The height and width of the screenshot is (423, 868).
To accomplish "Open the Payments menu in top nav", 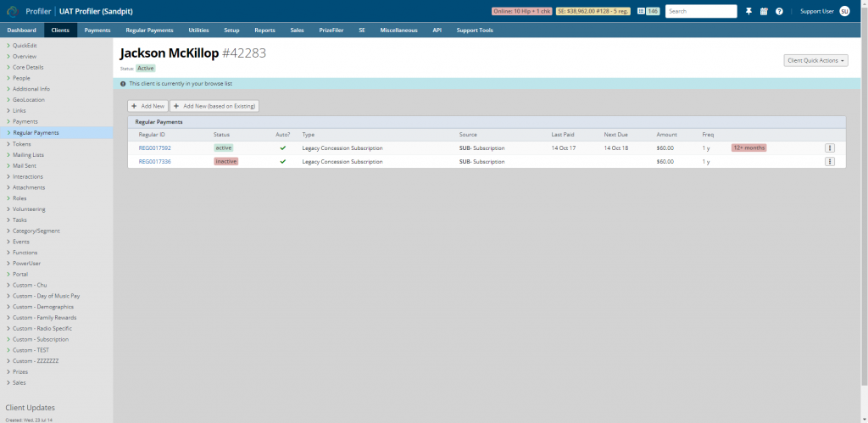I will point(97,30).
